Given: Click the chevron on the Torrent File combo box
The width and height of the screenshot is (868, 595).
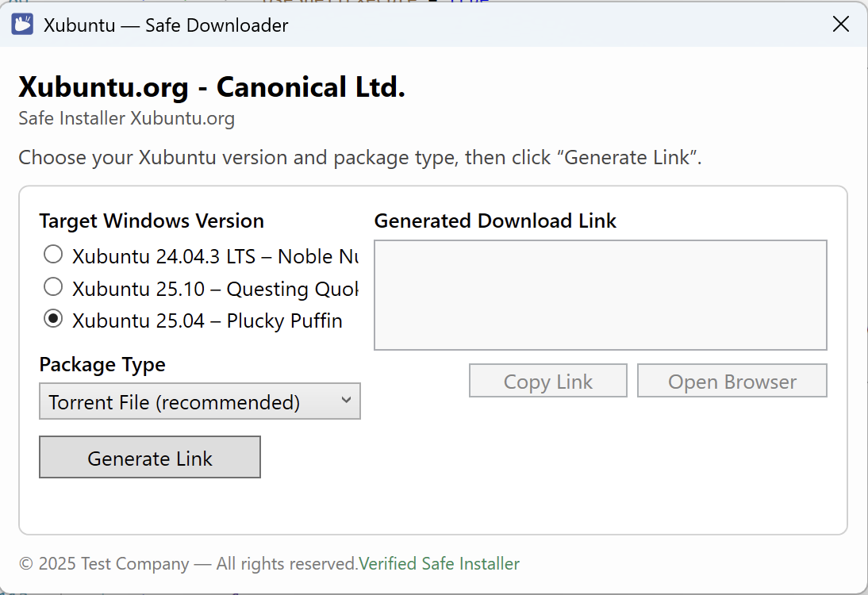Looking at the screenshot, I should 347,401.
